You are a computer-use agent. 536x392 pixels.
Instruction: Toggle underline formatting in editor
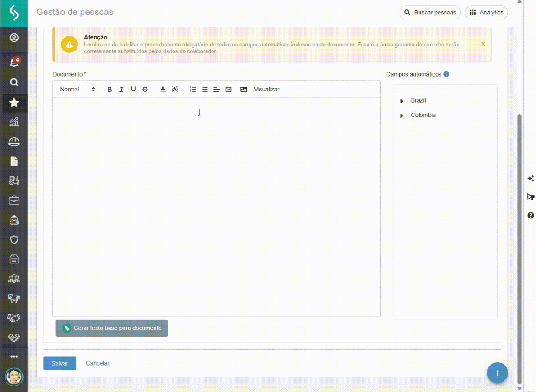pyautogui.click(x=133, y=89)
